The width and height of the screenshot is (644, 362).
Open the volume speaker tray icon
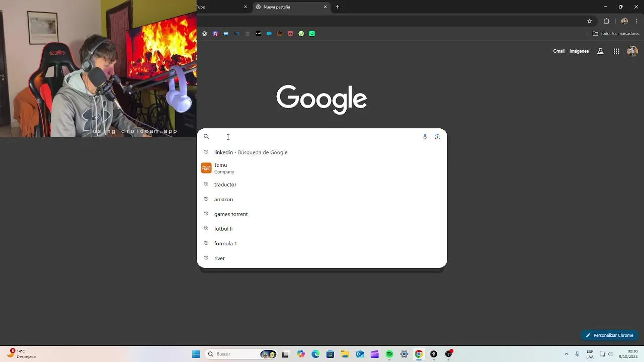click(610, 354)
